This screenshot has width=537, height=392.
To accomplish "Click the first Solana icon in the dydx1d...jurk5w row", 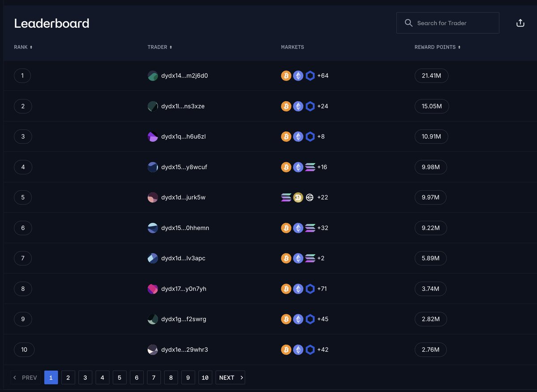I will (x=286, y=197).
